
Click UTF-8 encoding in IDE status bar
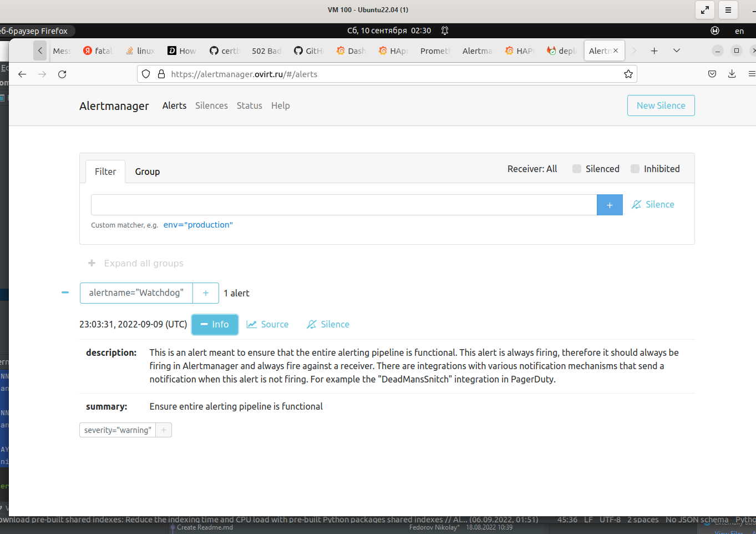click(610, 520)
